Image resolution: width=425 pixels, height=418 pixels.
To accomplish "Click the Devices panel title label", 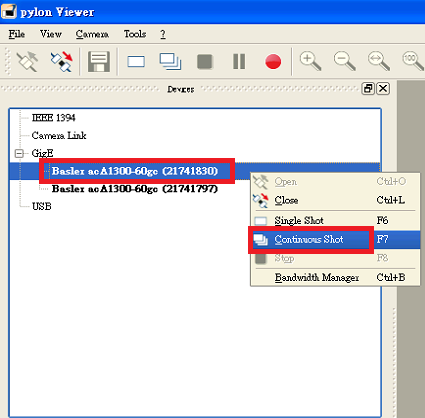I will [x=181, y=89].
